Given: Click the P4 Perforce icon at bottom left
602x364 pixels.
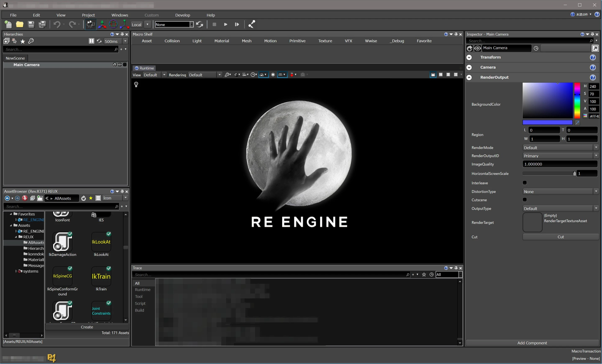Looking at the screenshot, I should click(x=51, y=358).
